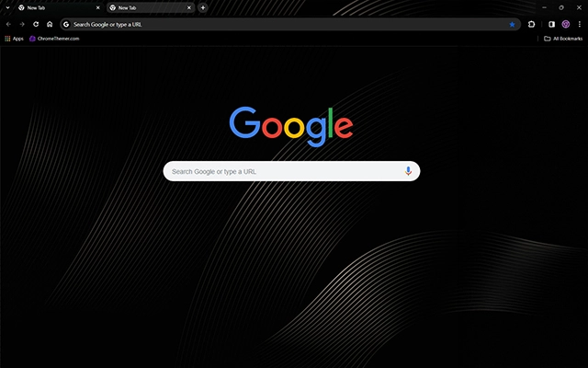Open ChromeThemer.com bookmark

[54, 39]
